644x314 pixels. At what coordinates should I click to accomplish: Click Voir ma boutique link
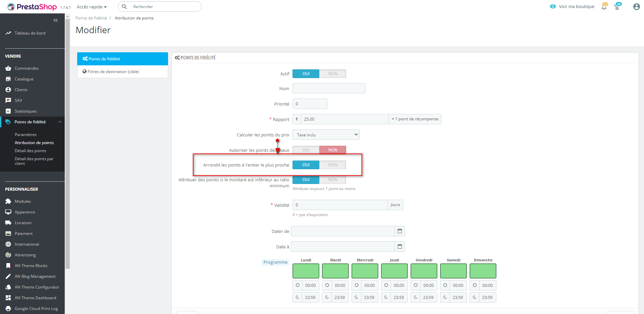(572, 6)
